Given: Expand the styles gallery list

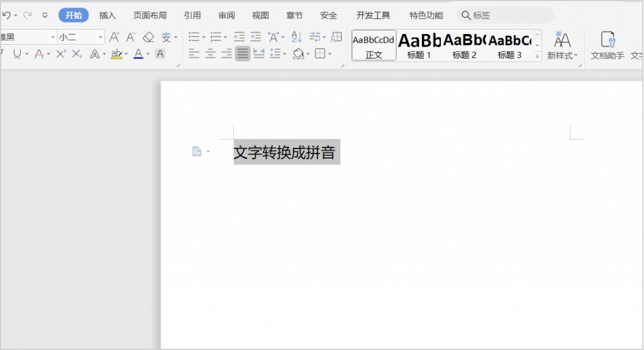Looking at the screenshot, I should pos(537,57).
